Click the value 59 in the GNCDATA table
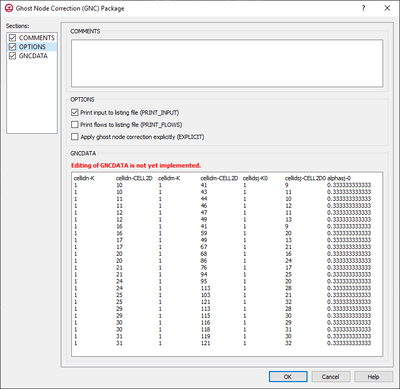 [204, 233]
